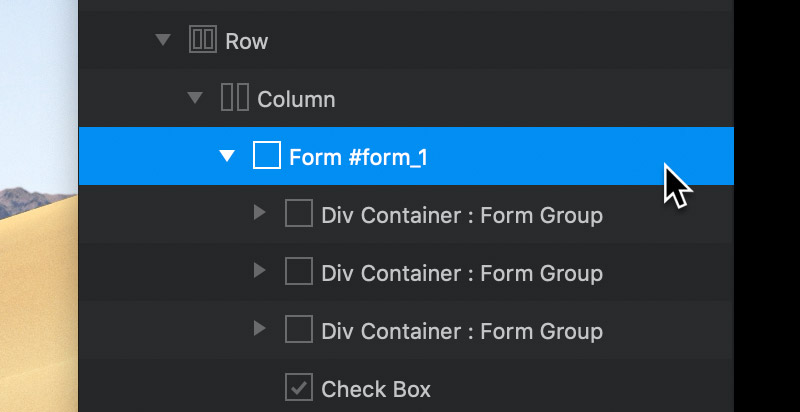
Task: Click the Row layout icon
Action: pos(203,39)
